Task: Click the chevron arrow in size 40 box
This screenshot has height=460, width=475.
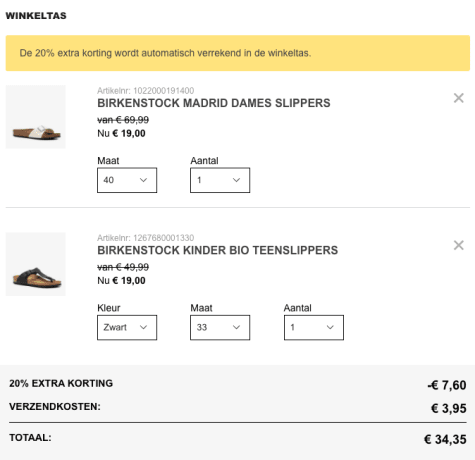Action: (x=143, y=180)
